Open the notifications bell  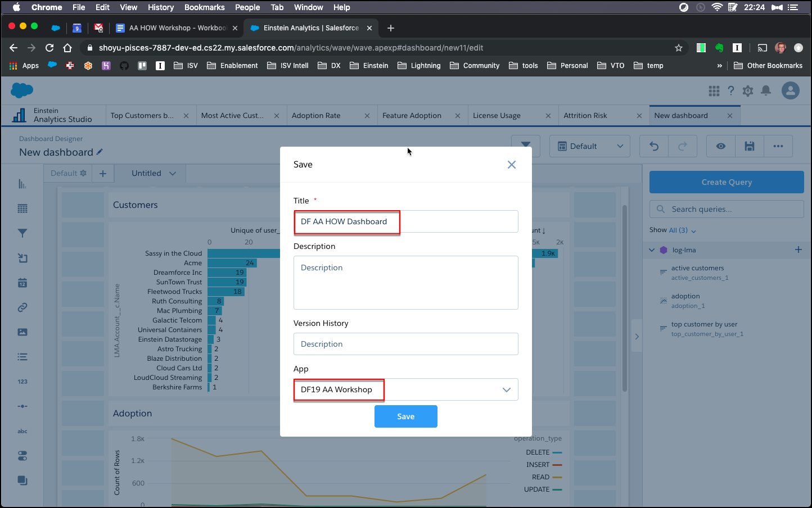click(766, 90)
